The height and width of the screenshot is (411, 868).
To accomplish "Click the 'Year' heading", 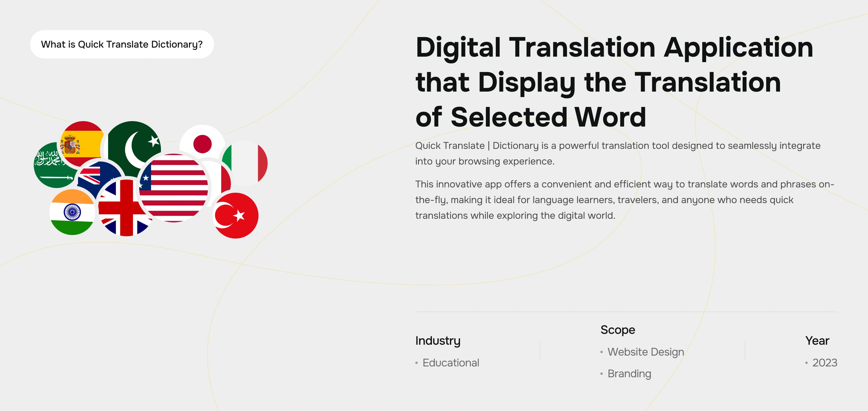I will pyautogui.click(x=817, y=340).
